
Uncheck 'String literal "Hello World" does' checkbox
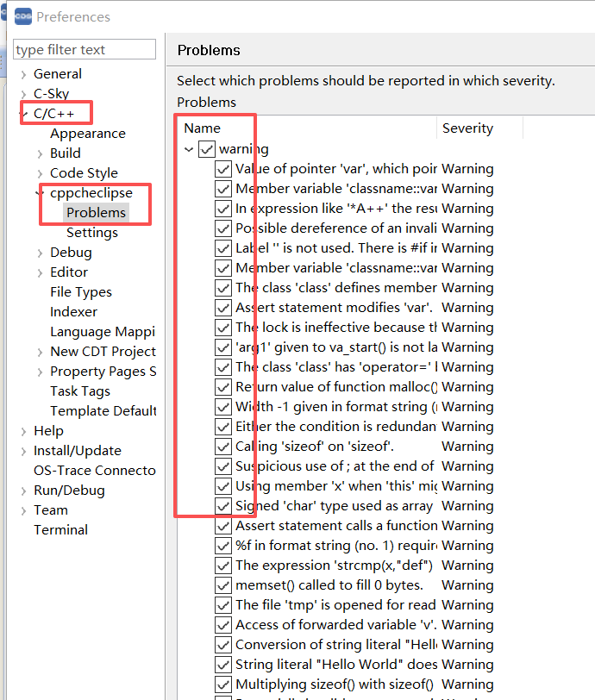[222, 665]
